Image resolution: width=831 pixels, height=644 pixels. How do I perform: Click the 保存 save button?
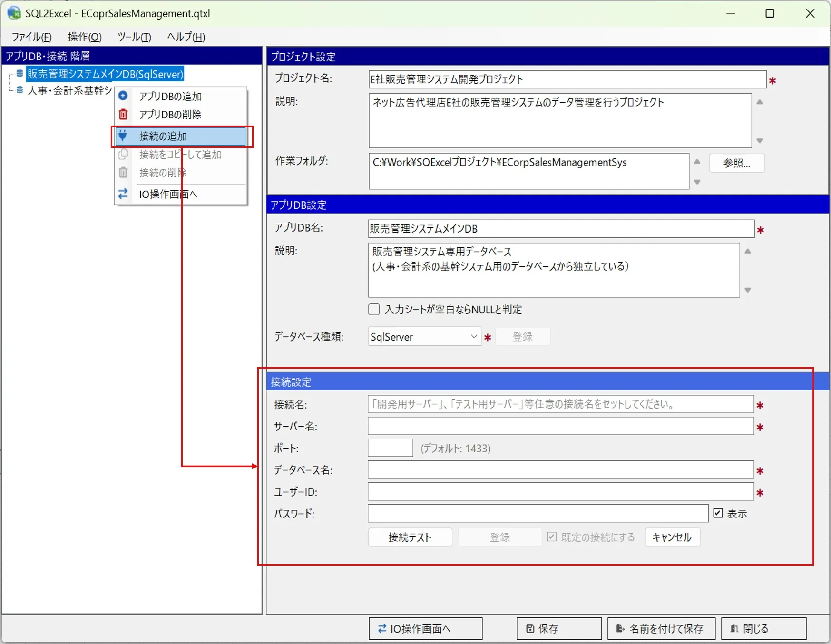tap(559, 629)
